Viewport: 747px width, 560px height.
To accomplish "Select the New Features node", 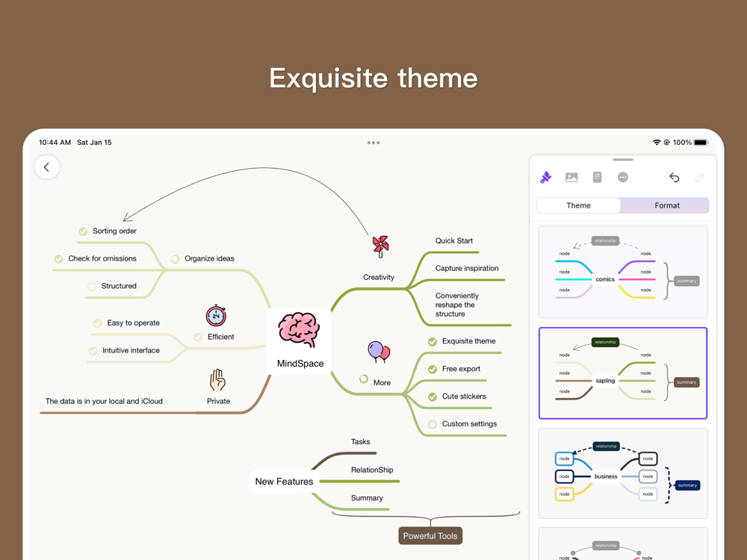I will click(x=284, y=482).
